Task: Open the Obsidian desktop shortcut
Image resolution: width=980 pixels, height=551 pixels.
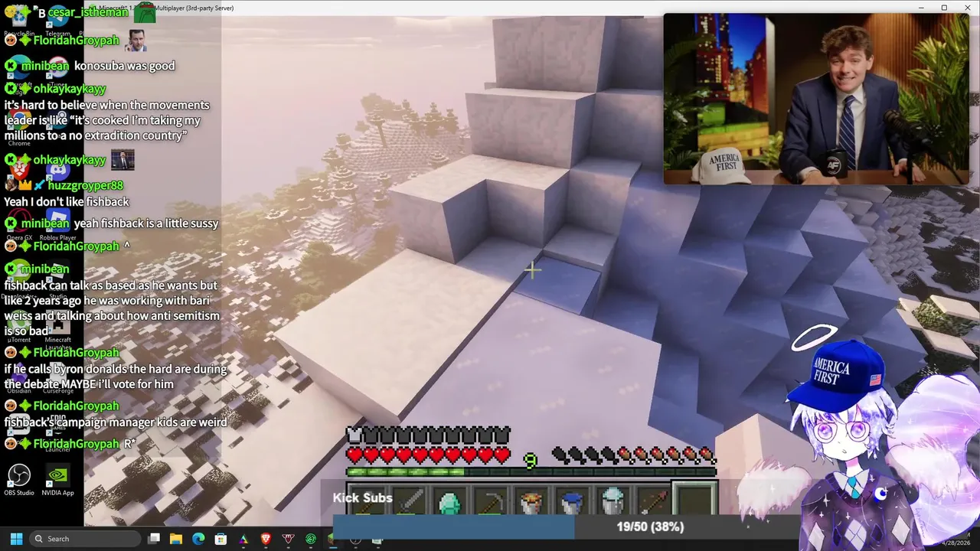Action: (x=18, y=378)
